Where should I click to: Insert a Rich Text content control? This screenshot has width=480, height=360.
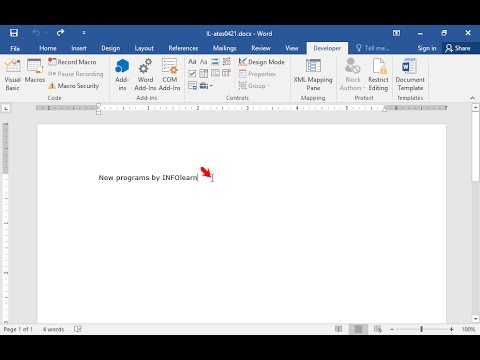[x=192, y=62]
